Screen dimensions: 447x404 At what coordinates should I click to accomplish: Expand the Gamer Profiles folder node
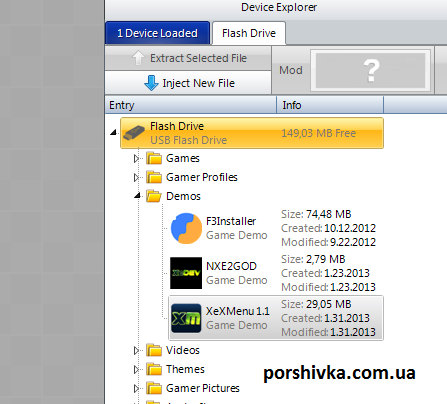point(136,177)
